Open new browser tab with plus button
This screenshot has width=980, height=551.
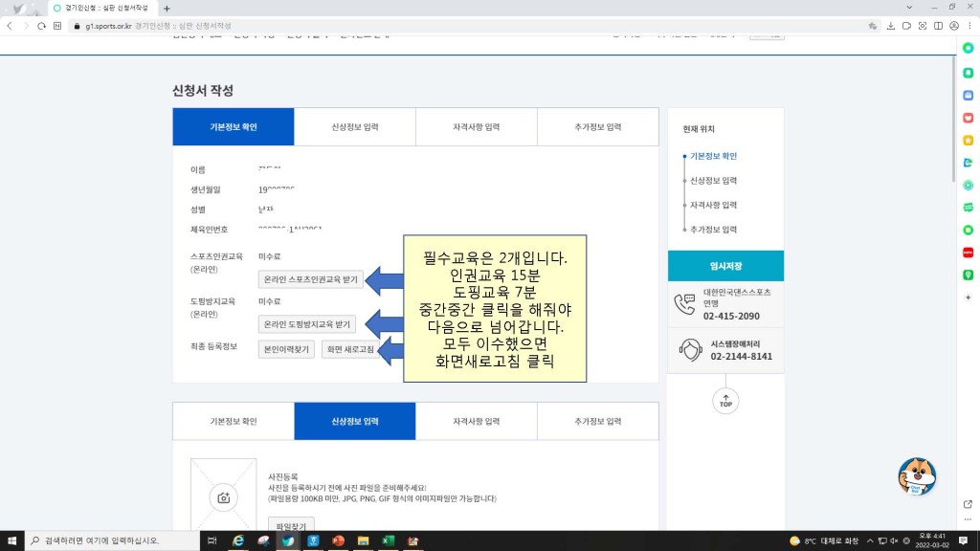click(167, 8)
